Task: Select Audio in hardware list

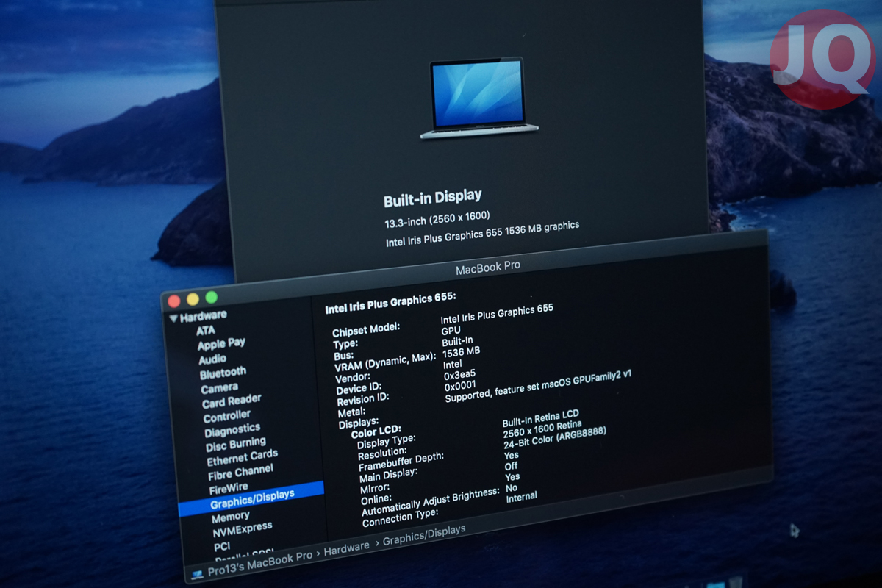Action: pyautogui.click(x=212, y=359)
